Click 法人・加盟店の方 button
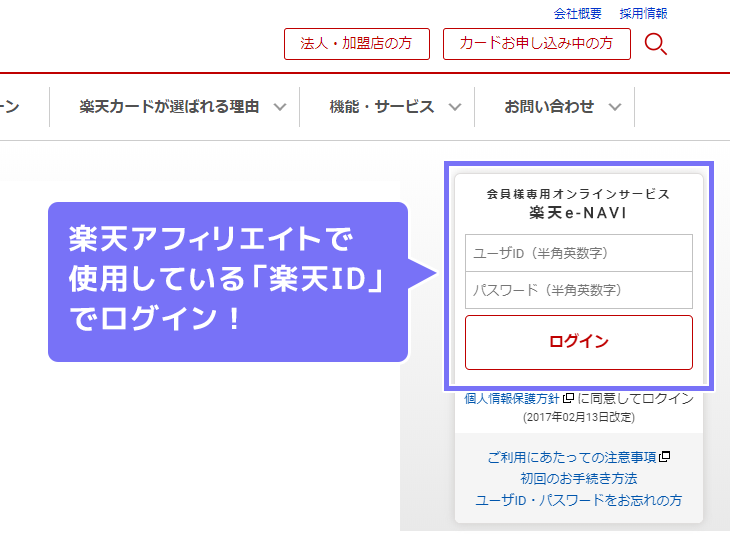The image size is (730, 540). (357, 44)
